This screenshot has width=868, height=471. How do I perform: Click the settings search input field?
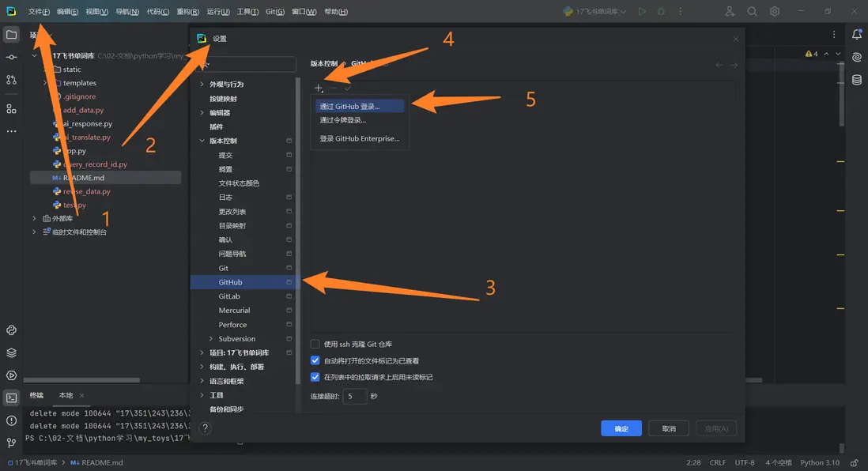(248, 64)
